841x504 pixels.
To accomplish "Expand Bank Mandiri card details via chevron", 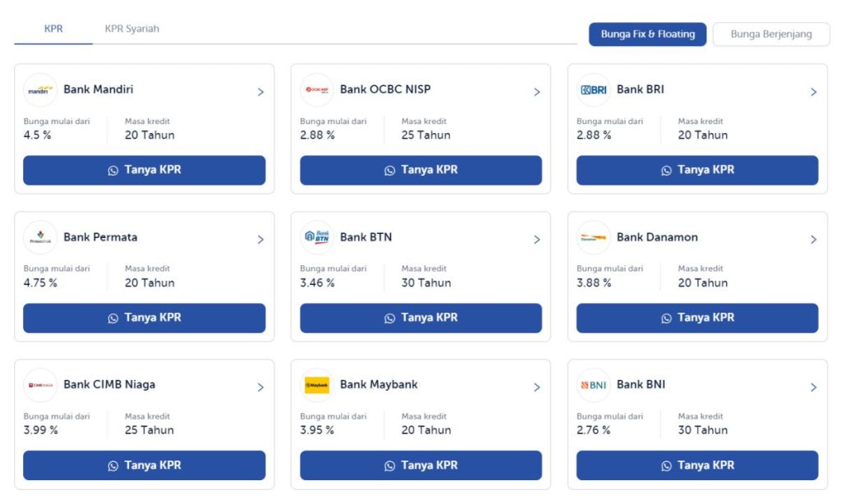I will pos(260,92).
